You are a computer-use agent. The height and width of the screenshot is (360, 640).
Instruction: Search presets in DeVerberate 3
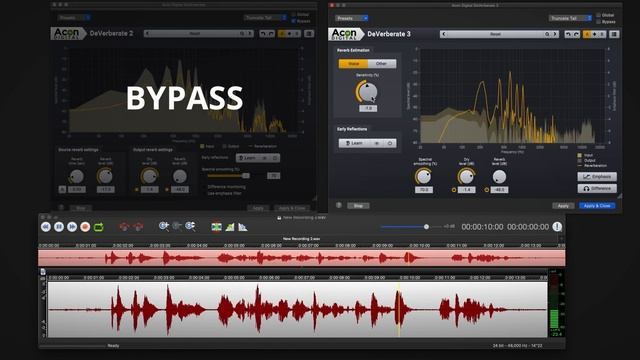547,34
